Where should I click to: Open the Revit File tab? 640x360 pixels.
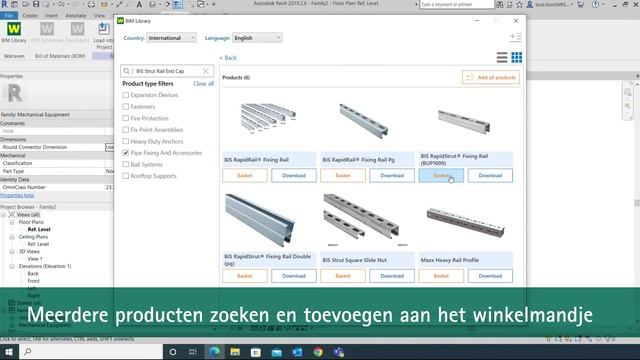click(9, 16)
